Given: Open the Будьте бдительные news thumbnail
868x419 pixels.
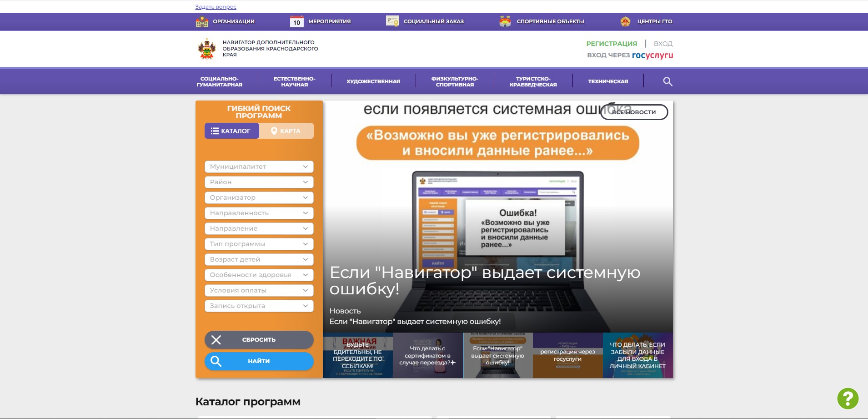Looking at the screenshot, I should 358,355.
